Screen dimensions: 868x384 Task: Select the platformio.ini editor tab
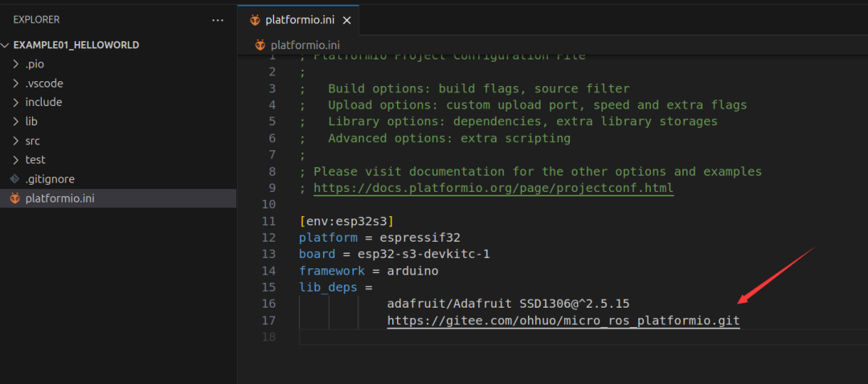[299, 20]
